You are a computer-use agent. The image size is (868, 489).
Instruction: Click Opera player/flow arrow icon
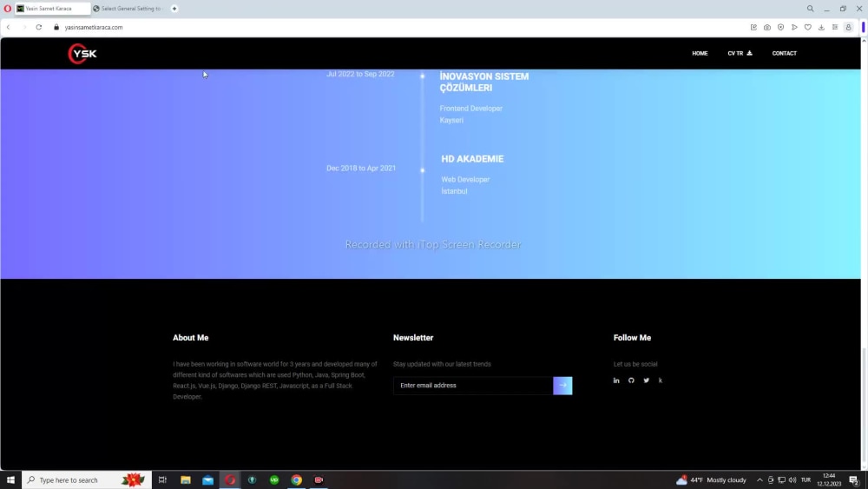pyautogui.click(x=794, y=27)
